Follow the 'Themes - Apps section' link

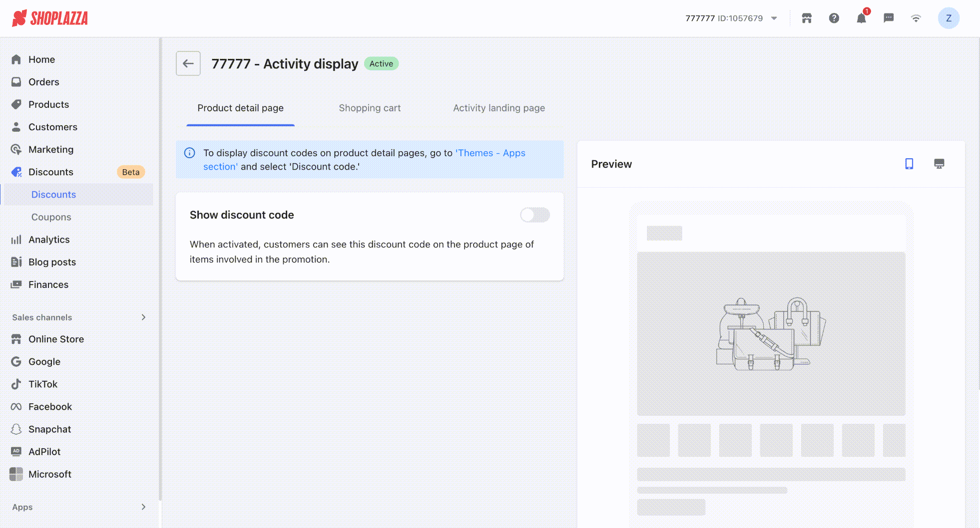[490, 153]
